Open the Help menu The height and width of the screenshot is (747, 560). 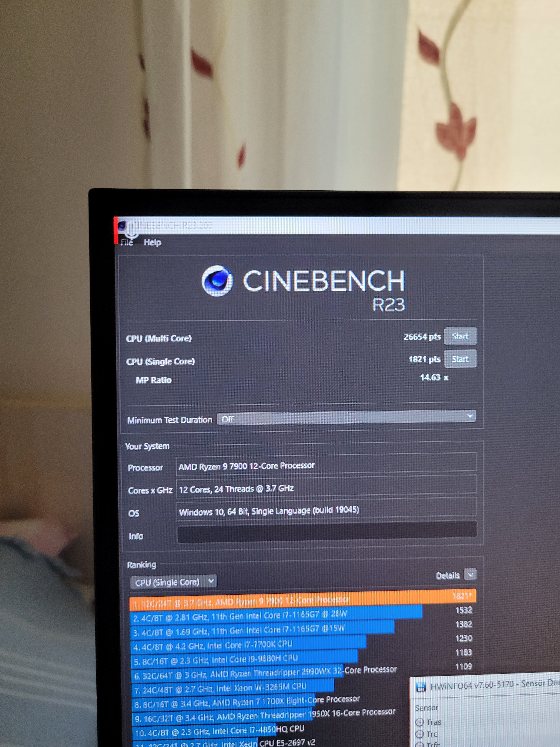(152, 242)
